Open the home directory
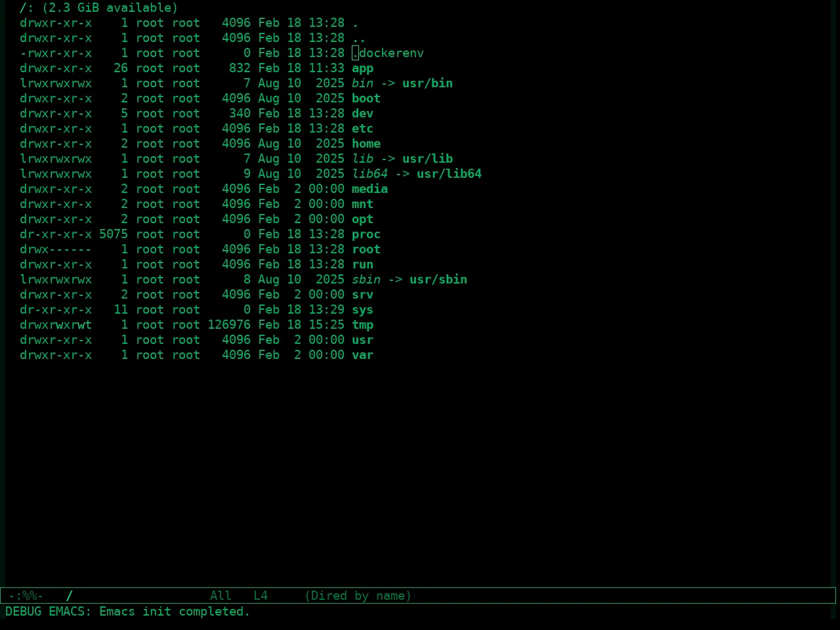840x630 pixels. coord(366,144)
